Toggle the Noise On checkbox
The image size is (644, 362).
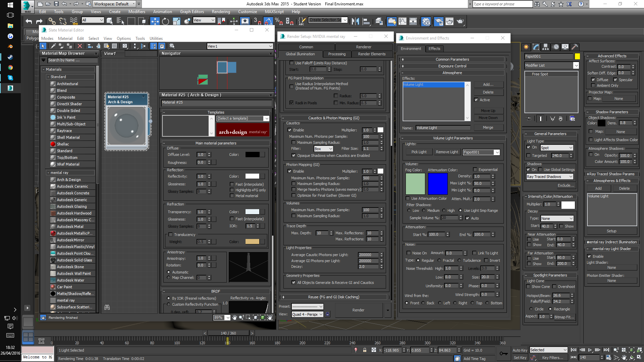coord(409,253)
